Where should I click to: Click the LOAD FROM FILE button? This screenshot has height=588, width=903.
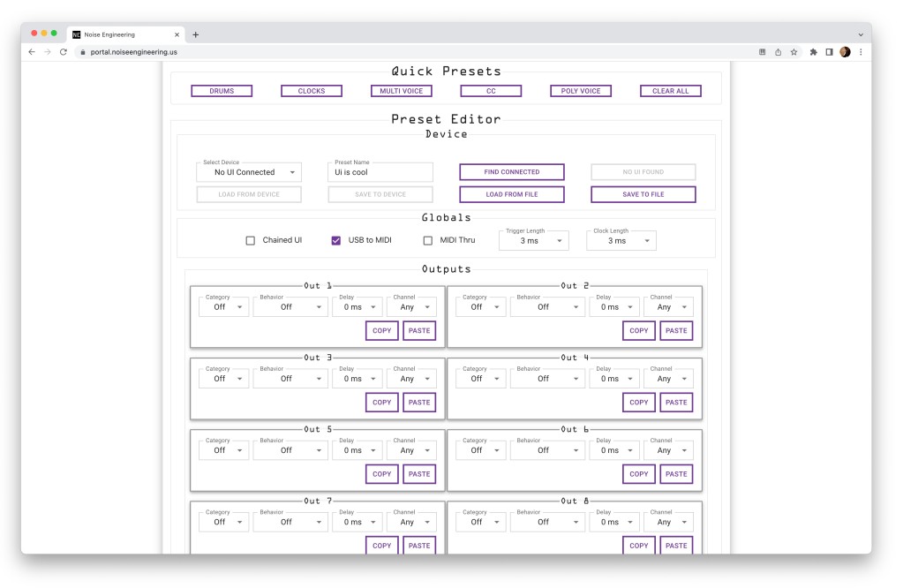point(511,194)
